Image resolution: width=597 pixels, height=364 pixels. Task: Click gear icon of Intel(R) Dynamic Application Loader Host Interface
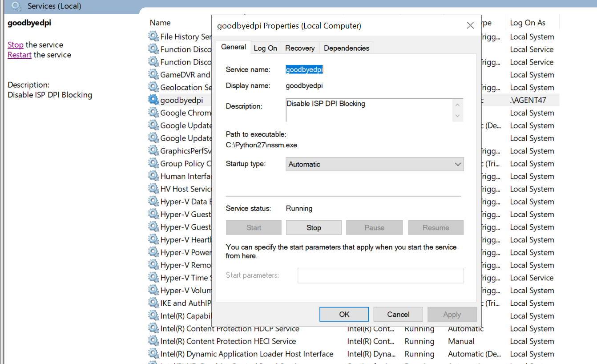point(153,354)
